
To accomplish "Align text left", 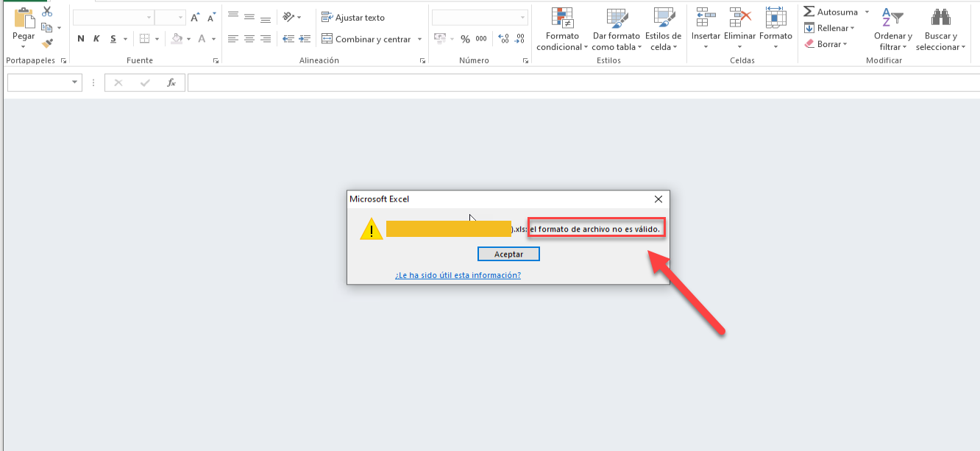I will point(233,39).
